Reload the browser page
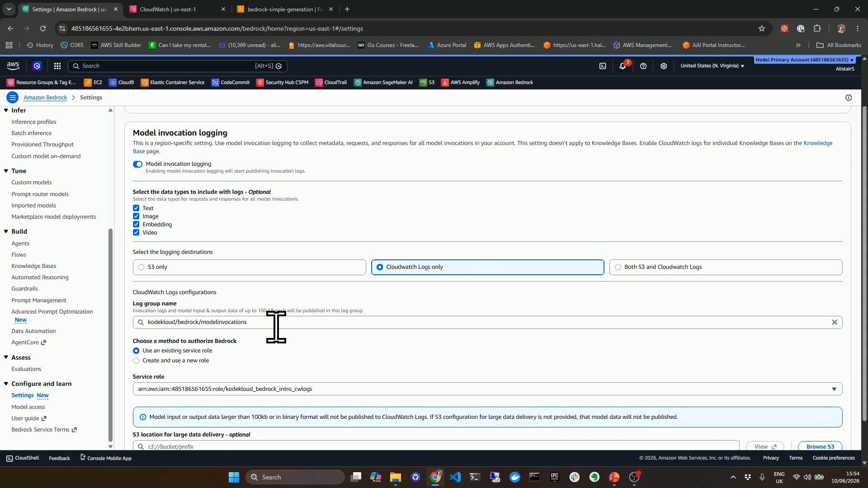 43,28
